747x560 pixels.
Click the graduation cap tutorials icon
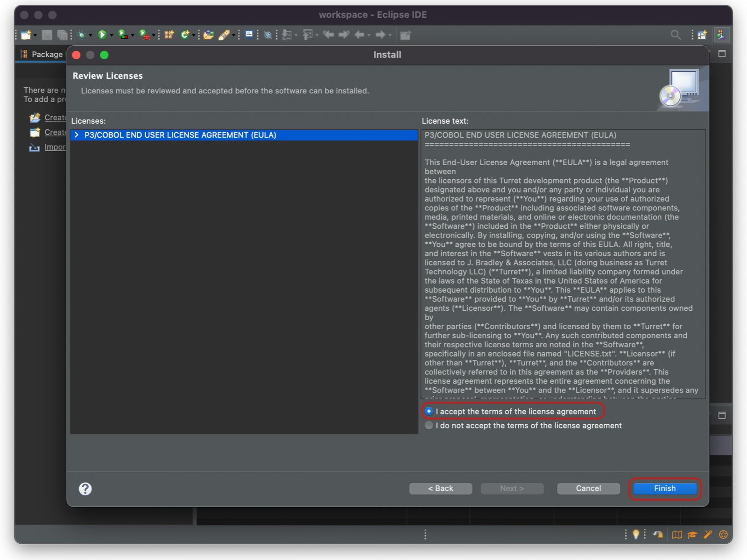[692, 534]
